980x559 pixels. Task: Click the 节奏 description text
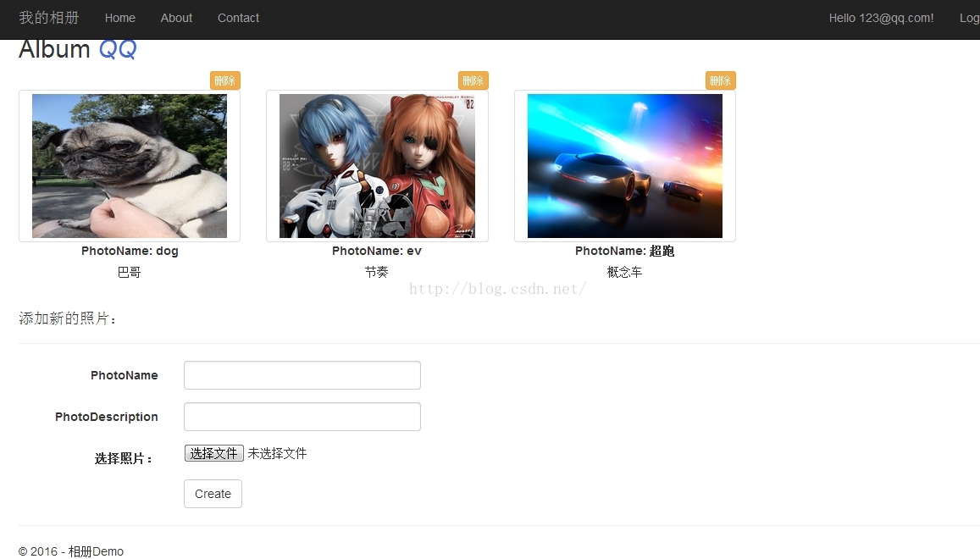click(377, 272)
